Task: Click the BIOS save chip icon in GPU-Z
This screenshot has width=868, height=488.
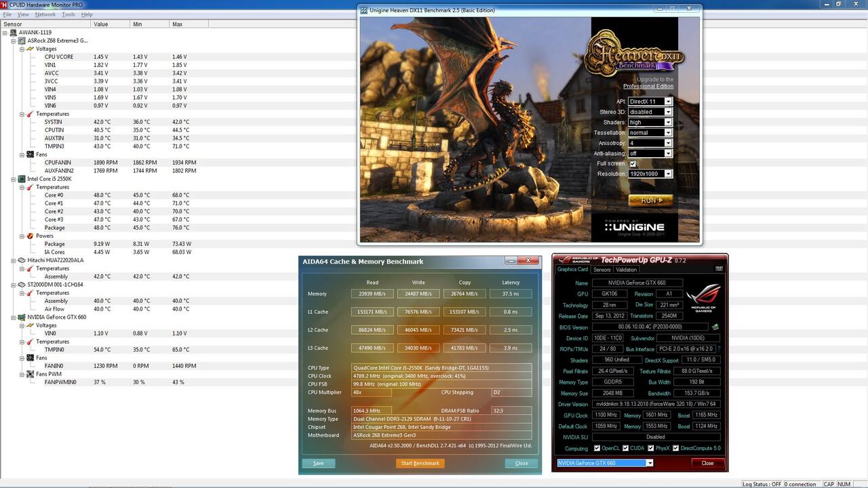Action: [x=715, y=327]
